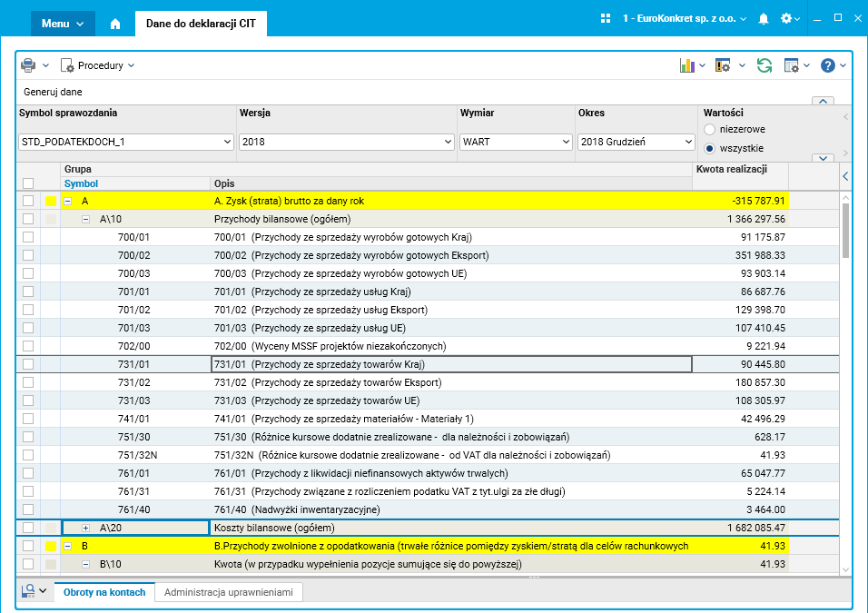Click the green refresh icon
This screenshot has height=613, width=868.
[x=764, y=65]
